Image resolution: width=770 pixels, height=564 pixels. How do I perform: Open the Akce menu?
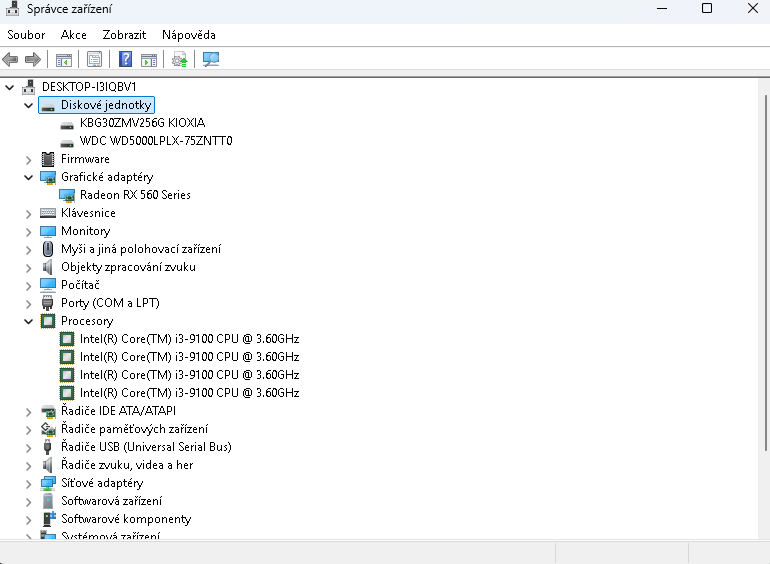74,35
